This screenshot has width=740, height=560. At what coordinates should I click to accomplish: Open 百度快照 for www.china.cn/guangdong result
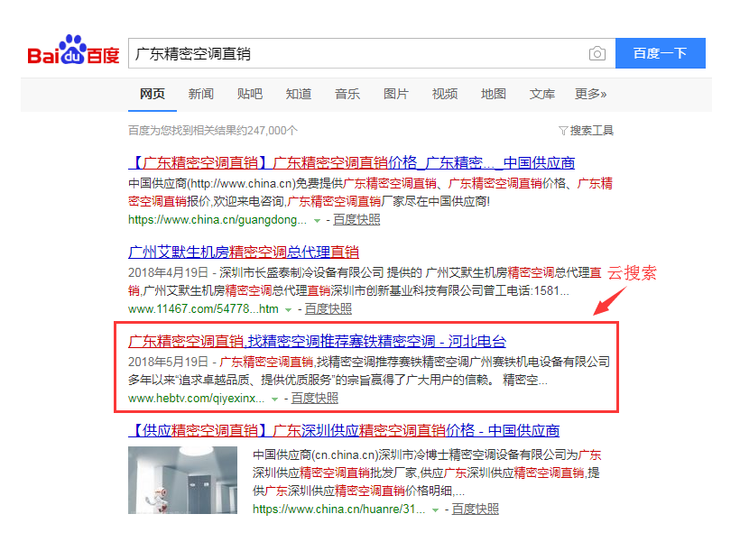click(356, 220)
